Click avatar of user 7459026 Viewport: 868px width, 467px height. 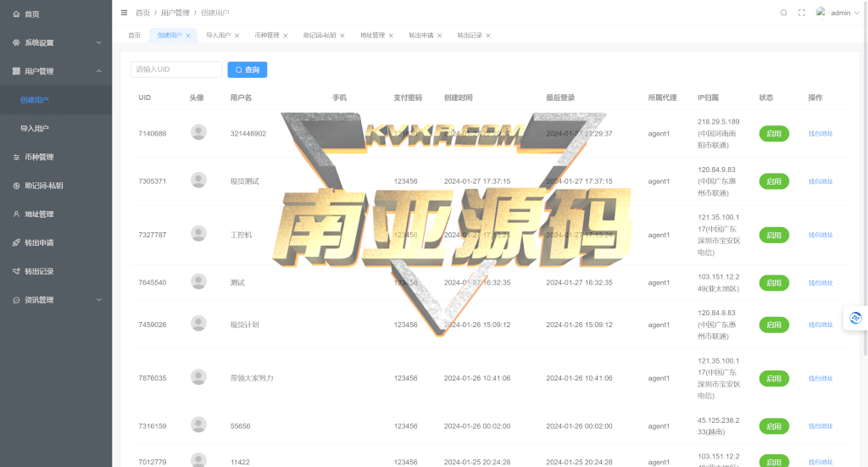[x=198, y=323]
